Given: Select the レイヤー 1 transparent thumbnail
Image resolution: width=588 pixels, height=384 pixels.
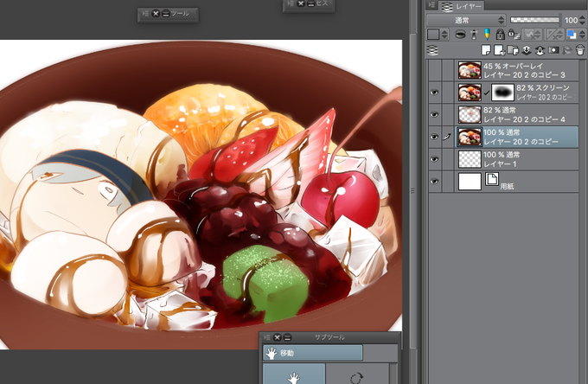Looking at the screenshot, I should coord(470,159).
